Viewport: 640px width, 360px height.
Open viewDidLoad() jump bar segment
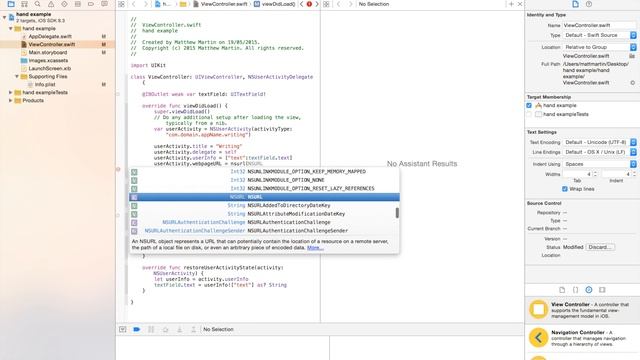(x=275, y=4)
